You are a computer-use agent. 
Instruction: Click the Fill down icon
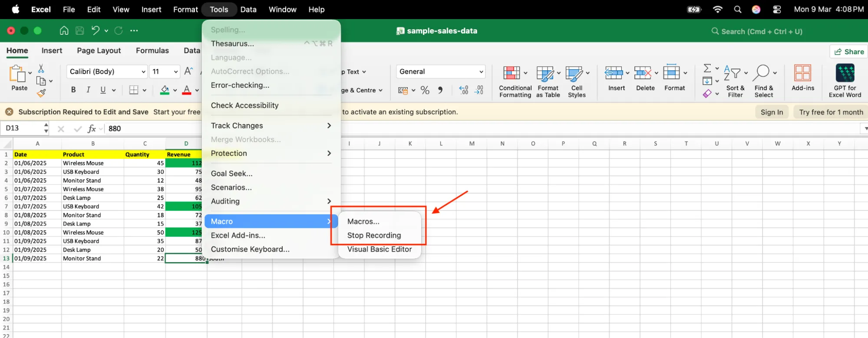[707, 81]
